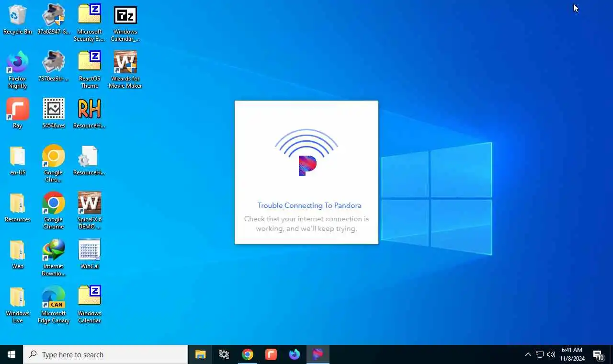Viewport: 613px width, 364px height.
Task: Select the 54546.res file icon
Action: pyautogui.click(x=54, y=114)
